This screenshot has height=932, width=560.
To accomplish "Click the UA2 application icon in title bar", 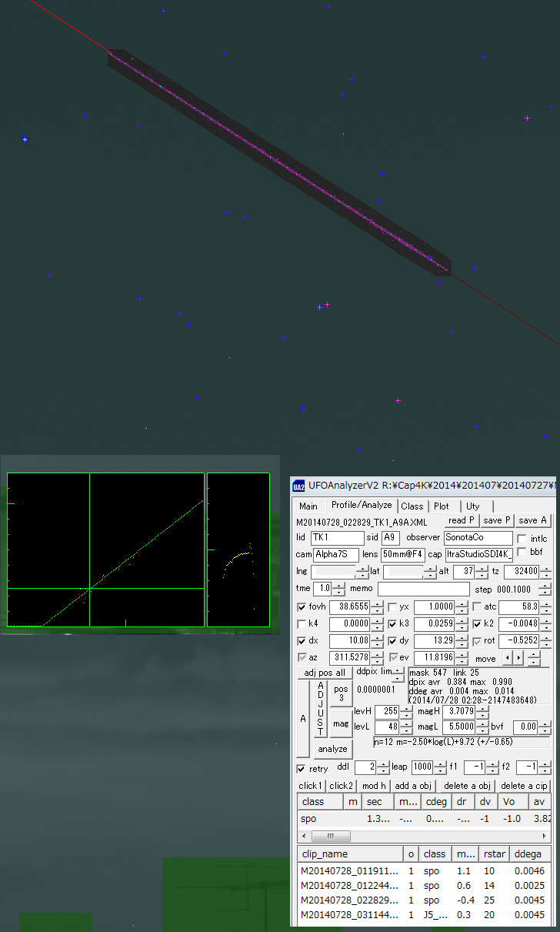I will pyautogui.click(x=298, y=486).
